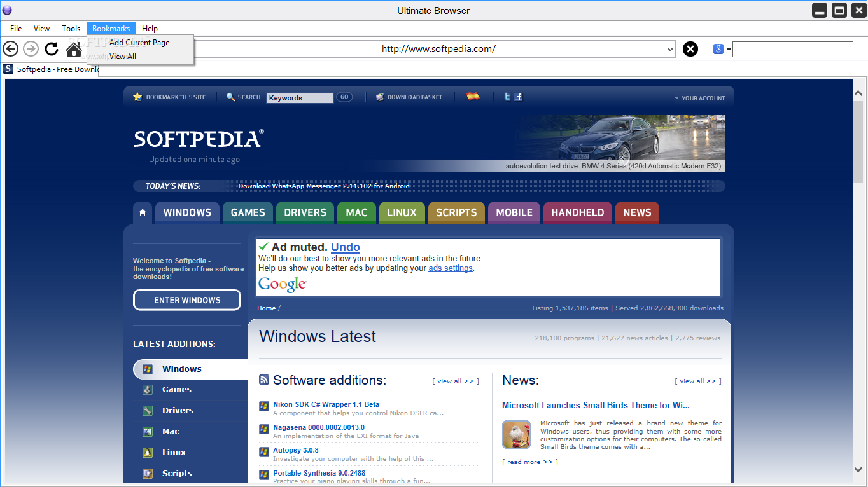Open the MOBILE category tab

514,212
